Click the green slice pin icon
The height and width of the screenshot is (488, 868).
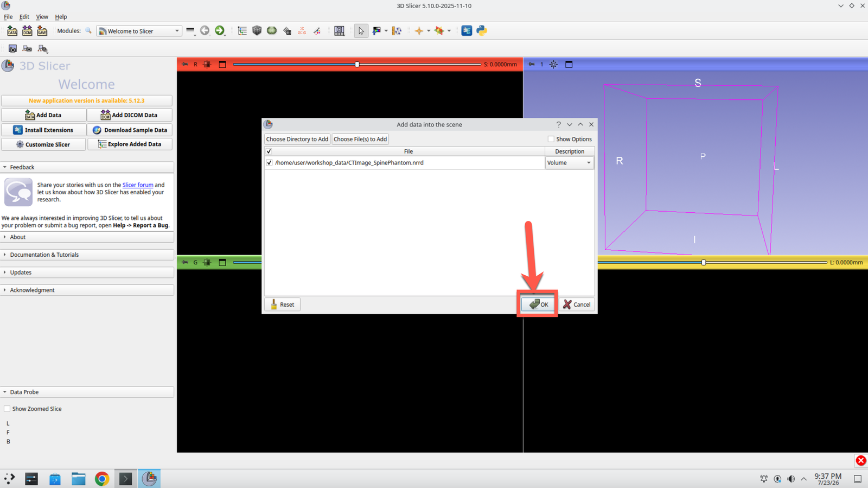pyautogui.click(x=185, y=262)
